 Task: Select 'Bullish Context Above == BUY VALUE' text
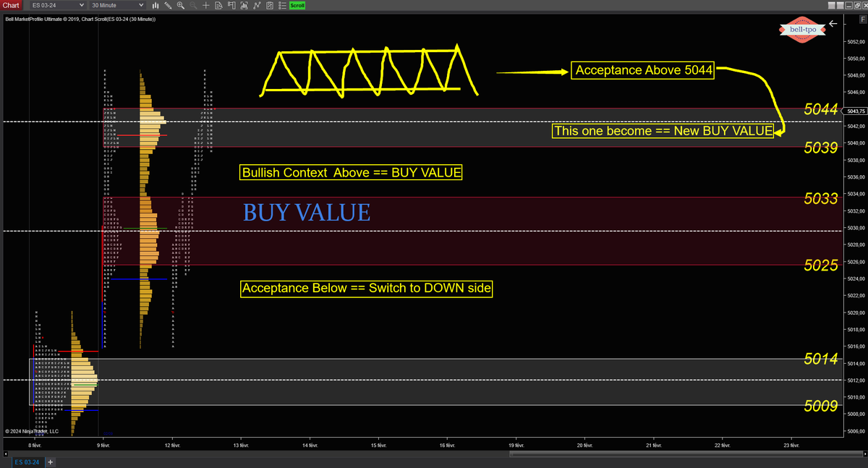(x=352, y=173)
